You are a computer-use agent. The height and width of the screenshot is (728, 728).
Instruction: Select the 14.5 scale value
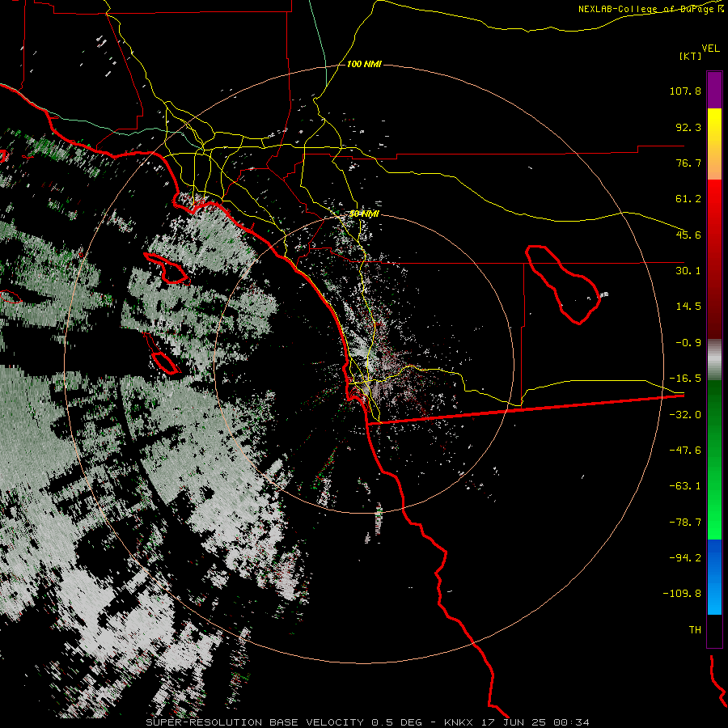click(x=688, y=307)
